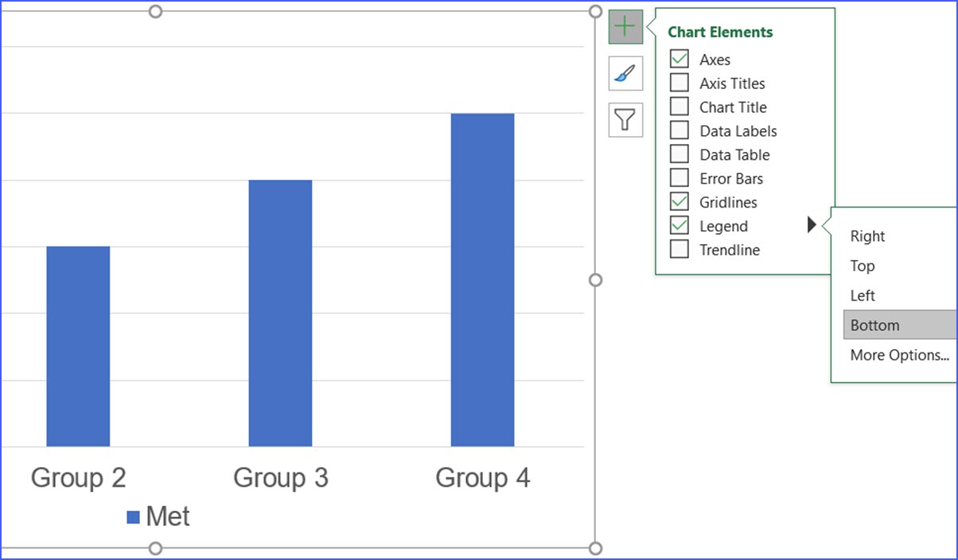Screen dimensions: 958x560
Task: Uncheck the Legend checkbox
Action: tap(680, 226)
